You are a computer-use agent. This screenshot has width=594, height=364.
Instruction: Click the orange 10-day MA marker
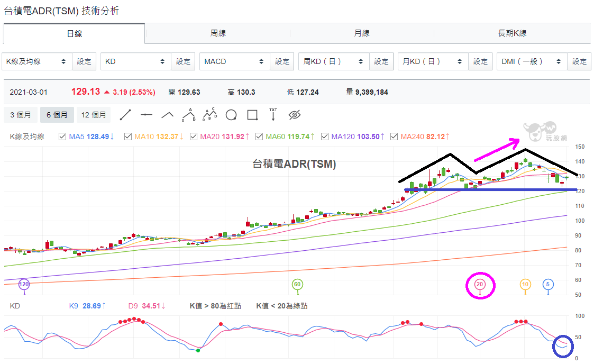(x=525, y=285)
